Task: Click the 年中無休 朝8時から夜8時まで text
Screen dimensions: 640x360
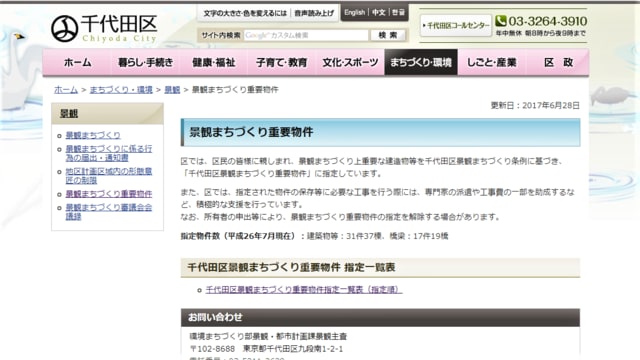Action: 540,33
